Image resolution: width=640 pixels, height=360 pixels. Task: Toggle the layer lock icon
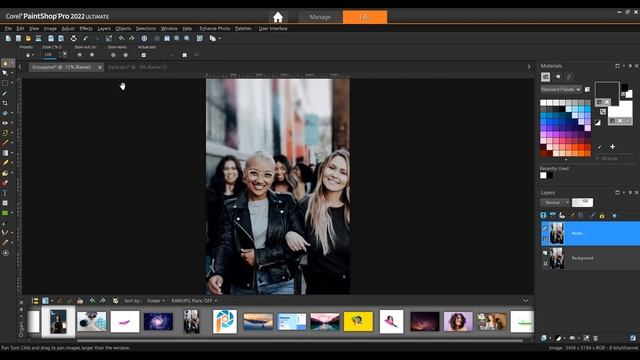click(602, 216)
